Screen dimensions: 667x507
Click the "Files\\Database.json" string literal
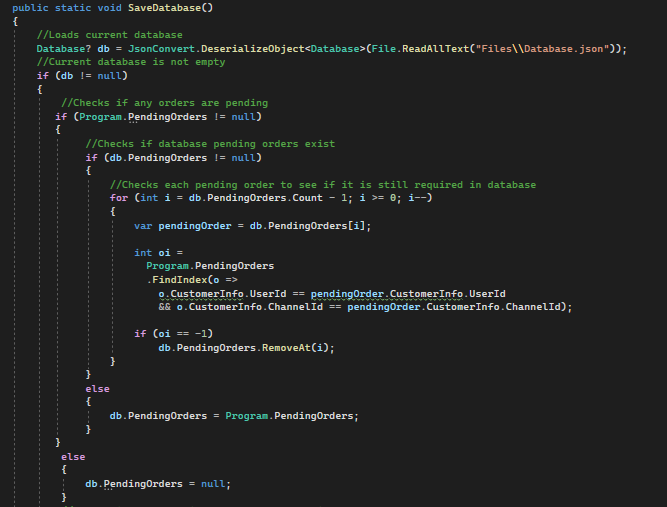[542, 49]
